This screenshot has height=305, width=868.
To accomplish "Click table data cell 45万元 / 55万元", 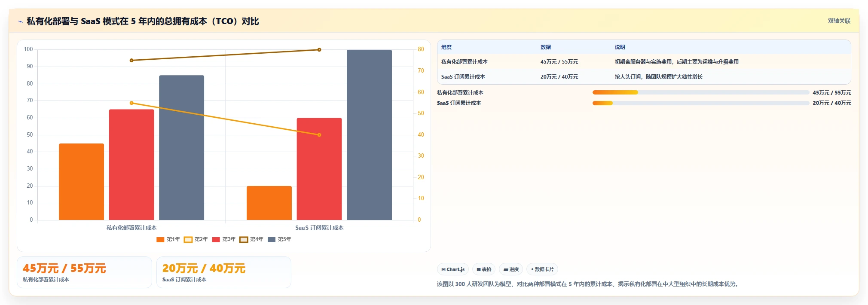I will (x=559, y=62).
